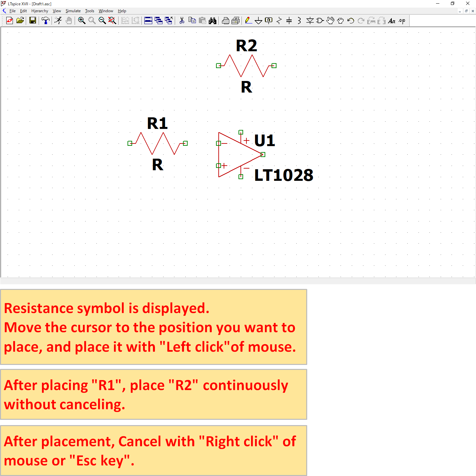Select the Inductor placement tool
476x476 pixels.
pos(299,20)
